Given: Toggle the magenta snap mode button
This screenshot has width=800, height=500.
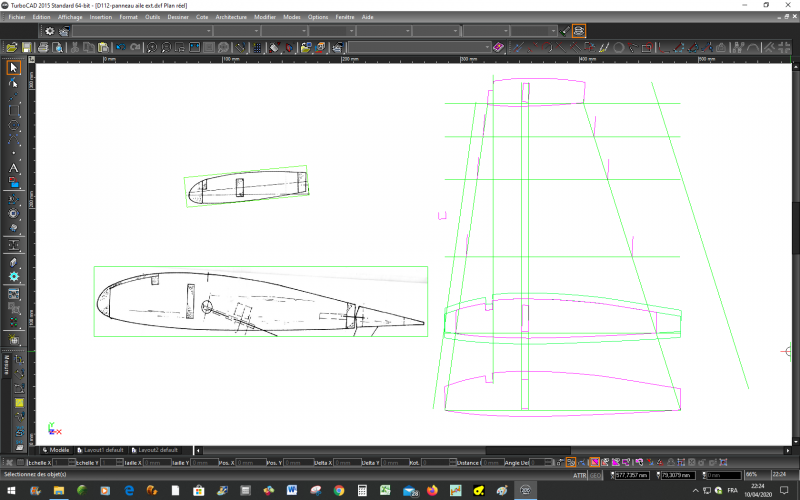Looking at the screenshot, I should click(594, 462).
